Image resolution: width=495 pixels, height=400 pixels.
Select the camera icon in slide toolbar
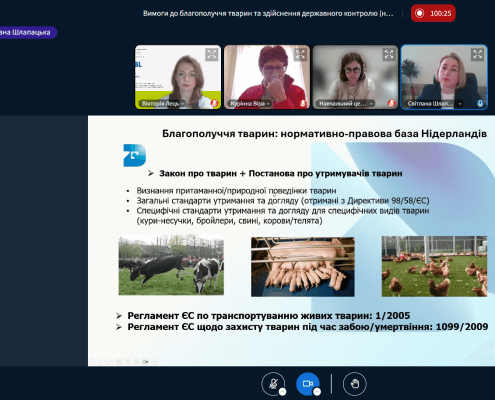point(145,361)
